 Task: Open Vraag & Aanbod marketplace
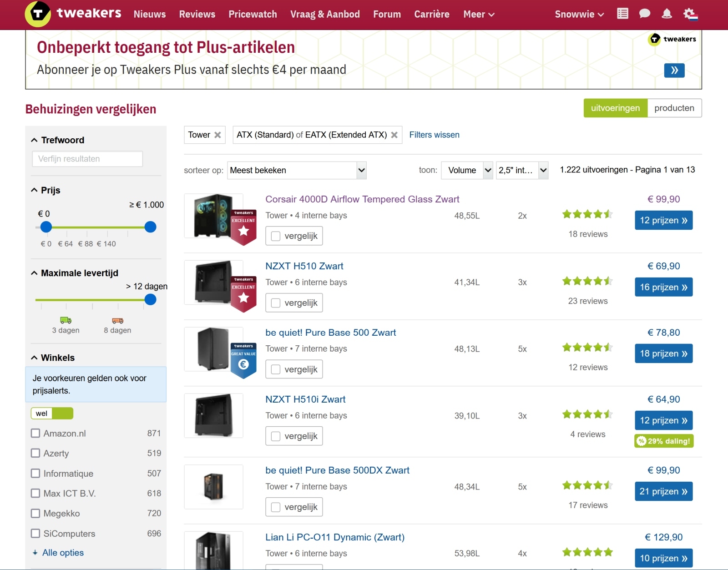(325, 14)
